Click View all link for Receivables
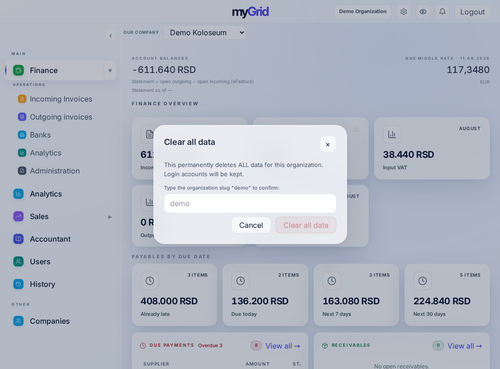The image size is (500, 369). pyautogui.click(x=465, y=346)
